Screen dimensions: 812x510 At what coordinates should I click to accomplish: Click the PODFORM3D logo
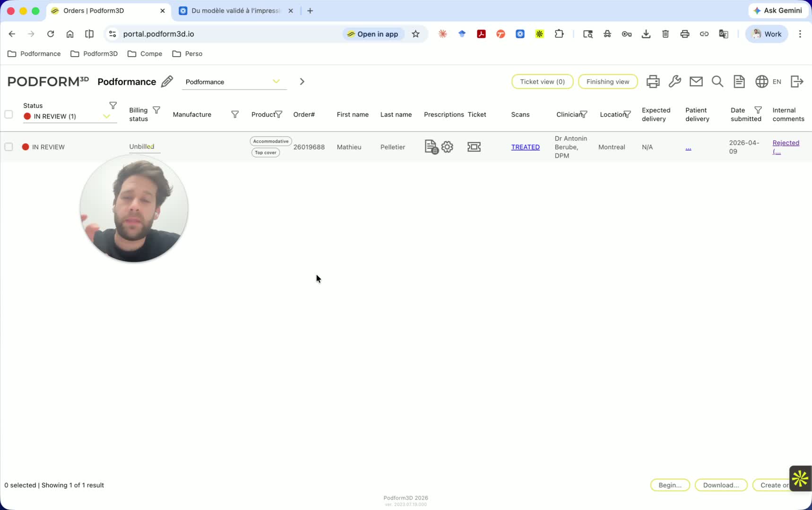[48, 82]
